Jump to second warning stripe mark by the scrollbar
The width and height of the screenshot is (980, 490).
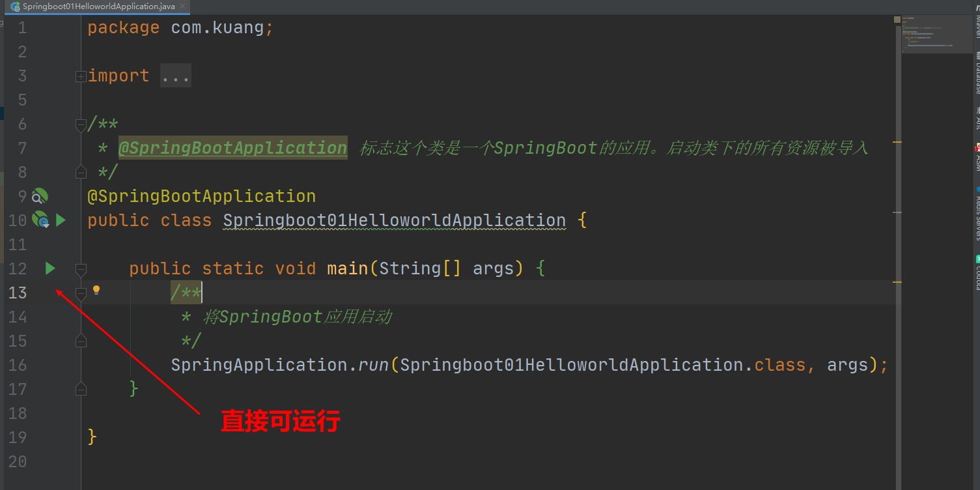point(897,212)
